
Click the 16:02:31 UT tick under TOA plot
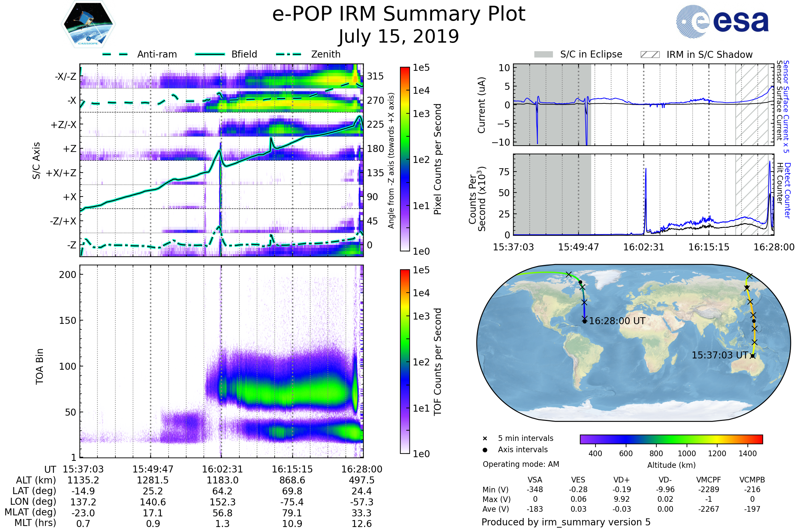(x=222, y=469)
